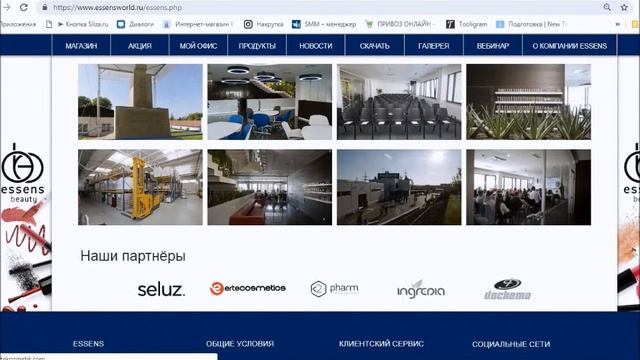Click the ertecosmetics partner logo
The image size is (640, 360).
pos(248,288)
